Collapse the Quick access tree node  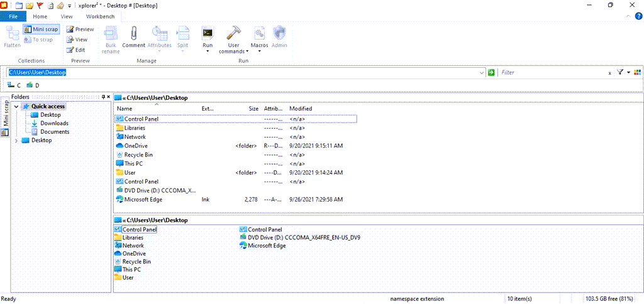pos(16,107)
